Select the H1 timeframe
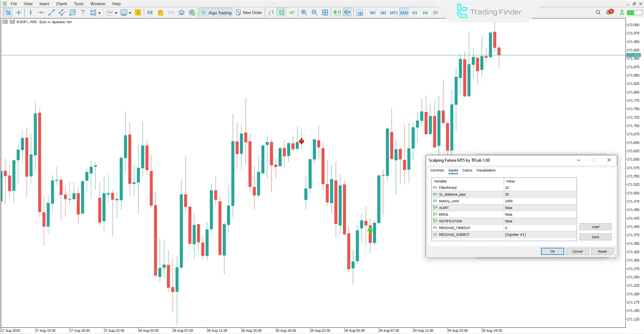Screen dimensions: 644x334 [414, 13]
